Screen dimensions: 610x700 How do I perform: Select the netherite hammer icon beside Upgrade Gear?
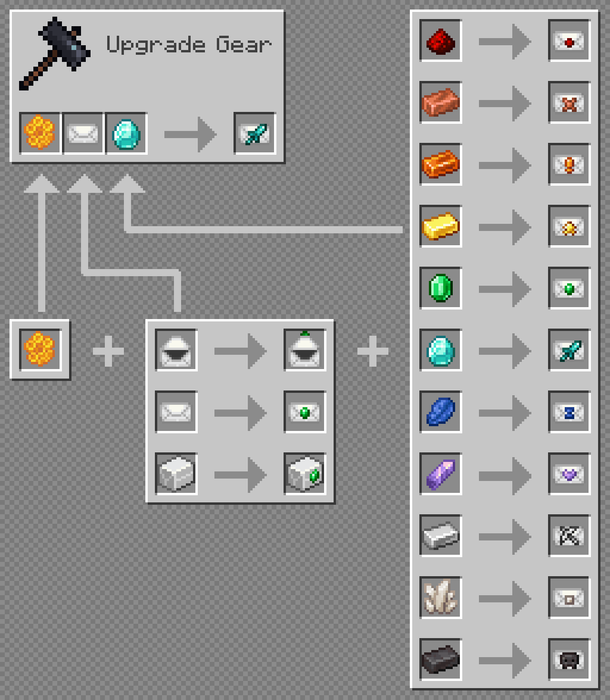[55, 53]
